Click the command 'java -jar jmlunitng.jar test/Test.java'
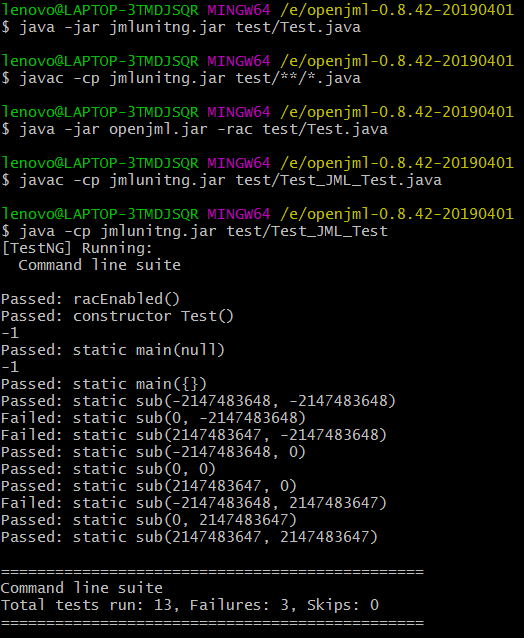Image resolution: width=524 pixels, height=638 pixels. (x=190, y=28)
